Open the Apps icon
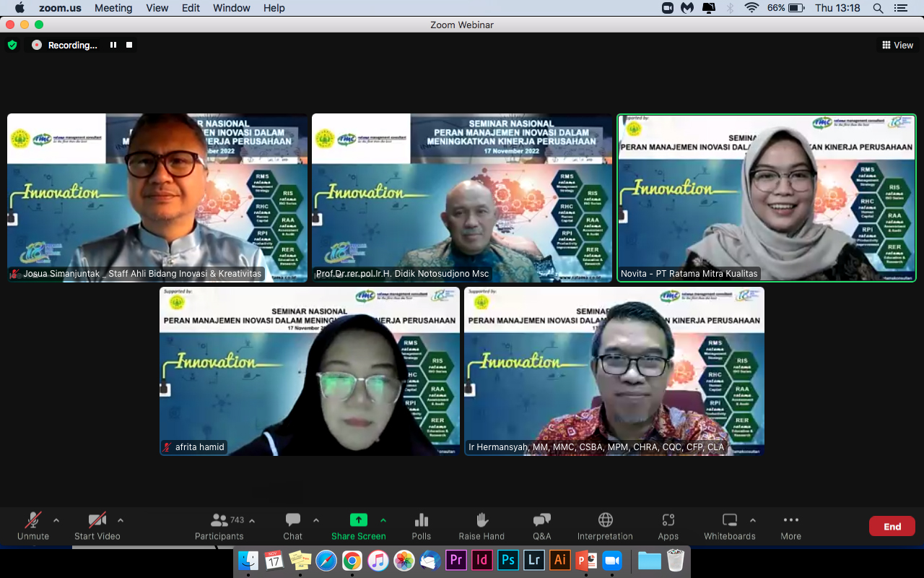 click(x=668, y=519)
